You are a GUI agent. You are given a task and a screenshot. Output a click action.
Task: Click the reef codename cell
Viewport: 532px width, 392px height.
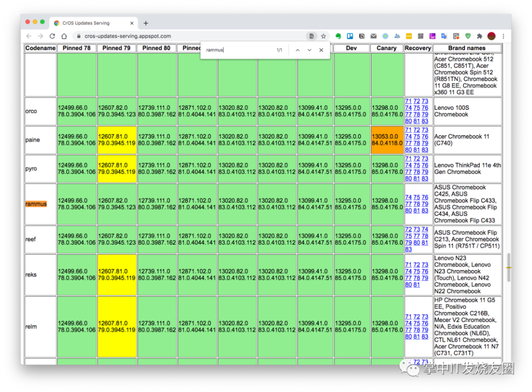click(x=40, y=239)
